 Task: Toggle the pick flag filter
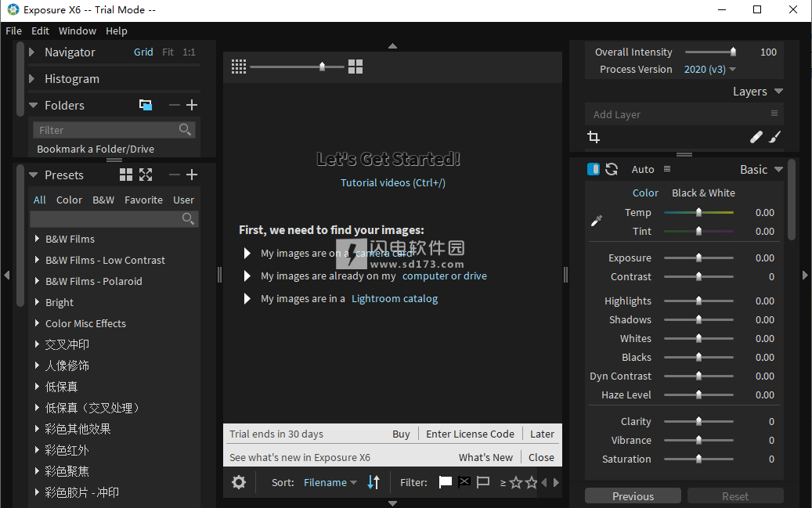point(445,483)
